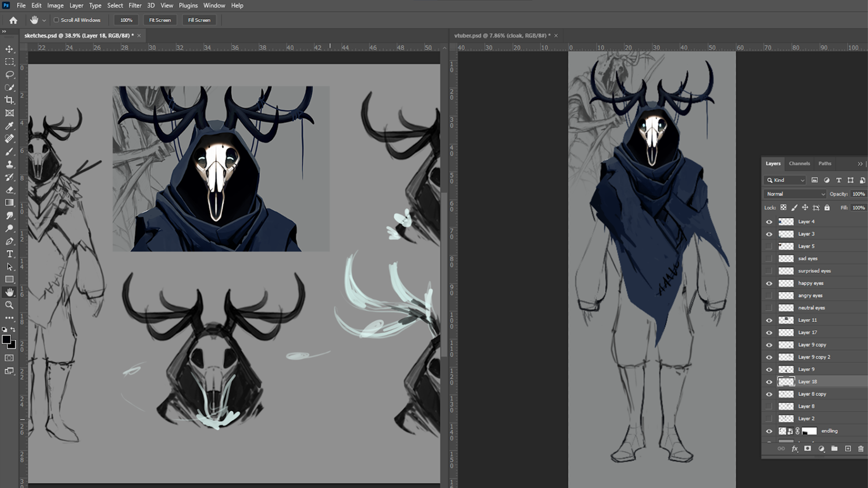
Task: Create a new layer group
Action: tap(834, 449)
